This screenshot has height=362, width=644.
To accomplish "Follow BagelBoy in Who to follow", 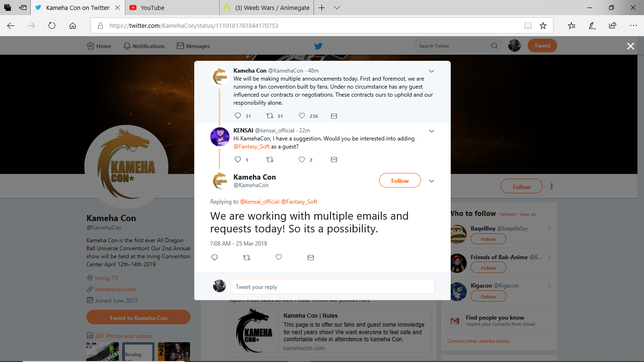I will [488, 239].
